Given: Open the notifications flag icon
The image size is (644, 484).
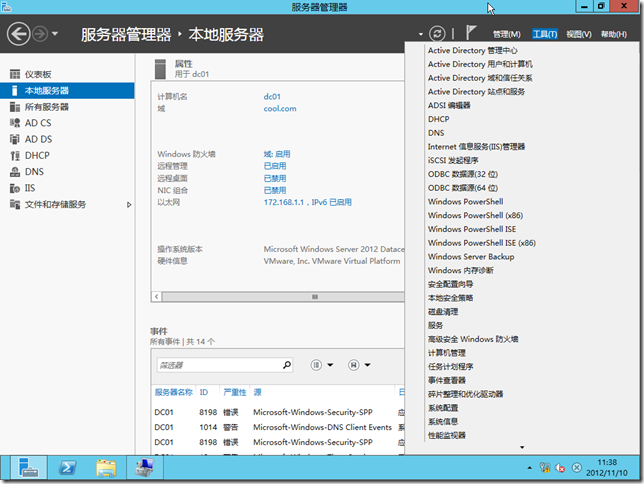Looking at the screenshot, I should (x=471, y=33).
